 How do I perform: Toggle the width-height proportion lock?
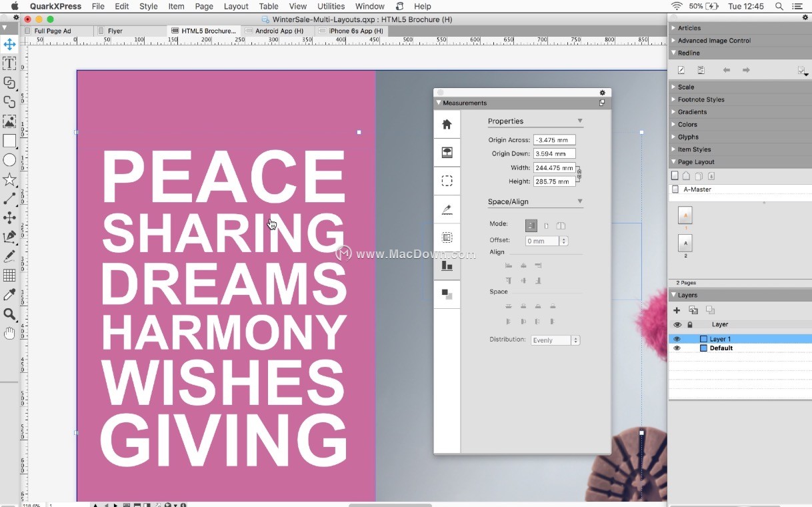[x=579, y=174]
